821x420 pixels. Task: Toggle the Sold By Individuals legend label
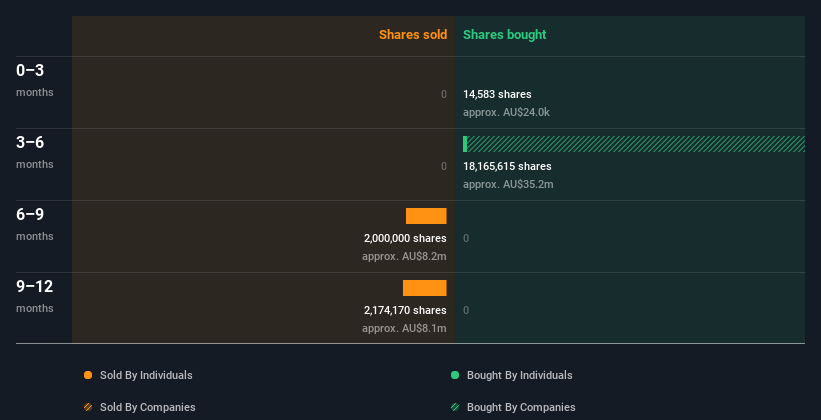pos(146,375)
